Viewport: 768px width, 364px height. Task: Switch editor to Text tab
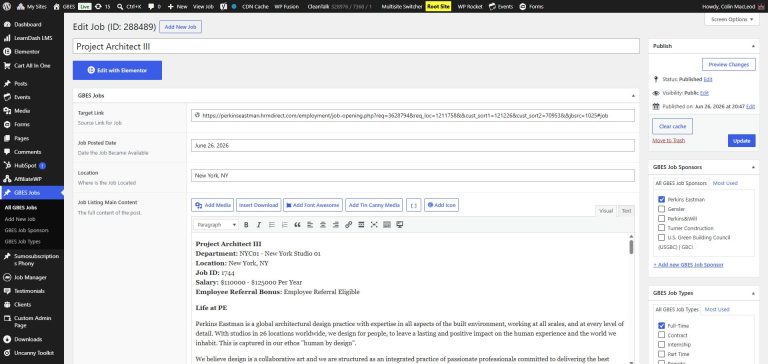(x=626, y=211)
